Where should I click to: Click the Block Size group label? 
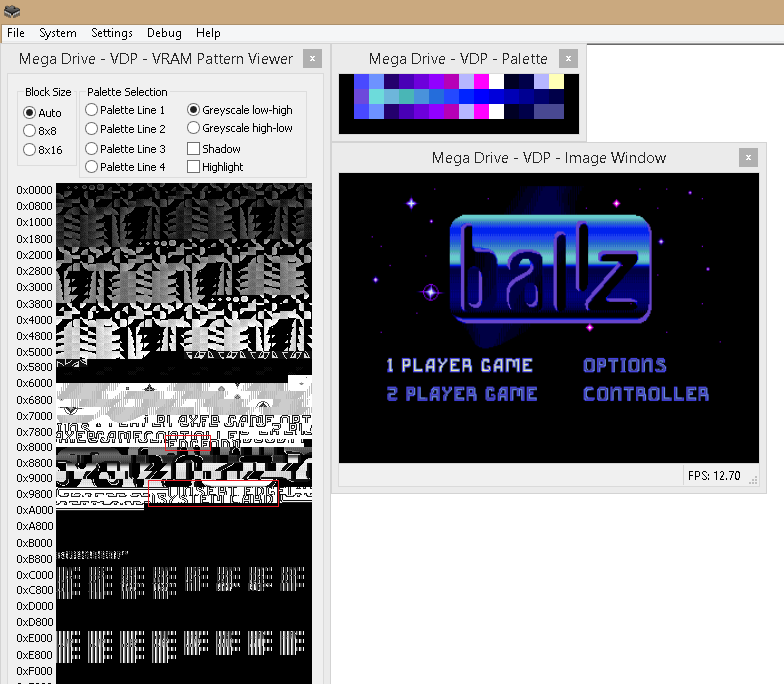pos(48,92)
